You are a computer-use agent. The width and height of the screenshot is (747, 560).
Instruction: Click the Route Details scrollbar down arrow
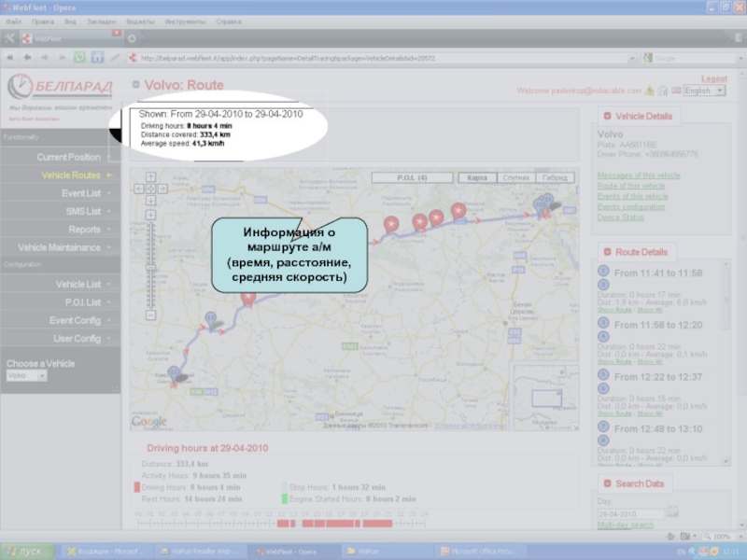(726, 461)
